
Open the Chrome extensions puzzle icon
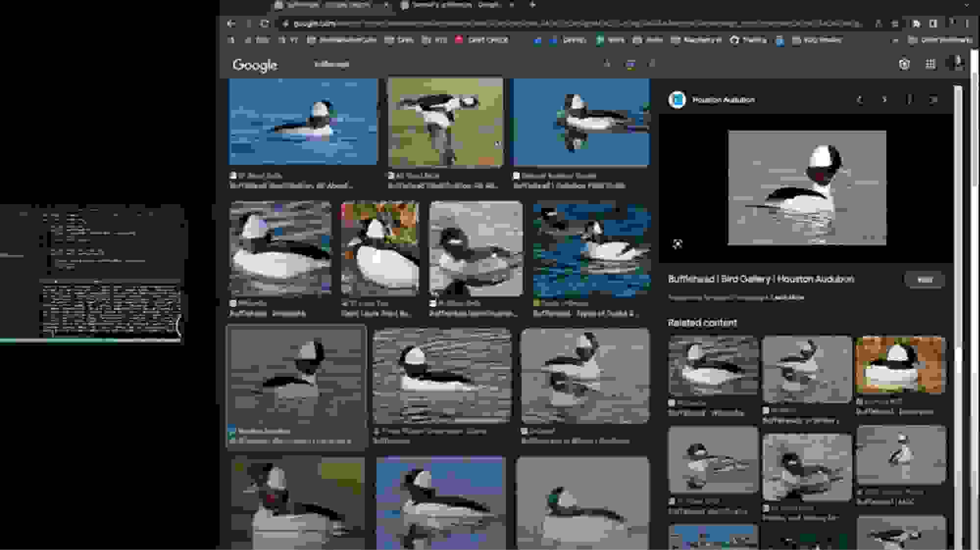click(916, 23)
